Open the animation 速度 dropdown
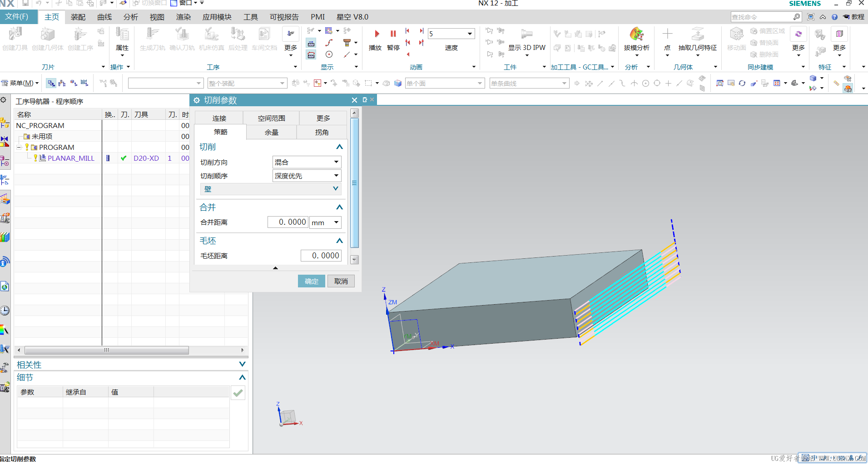868x464 pixels. click(470, 34)
